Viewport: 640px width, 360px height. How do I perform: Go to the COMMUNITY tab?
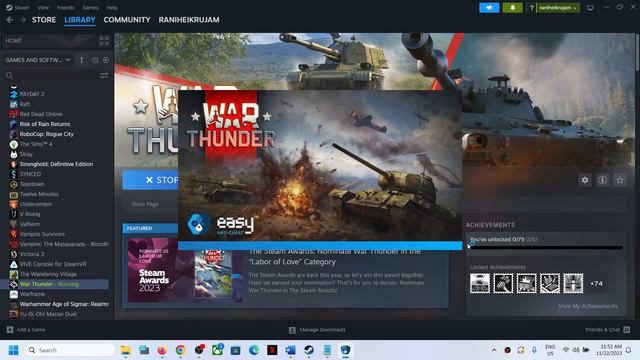(x=127, y=20)
